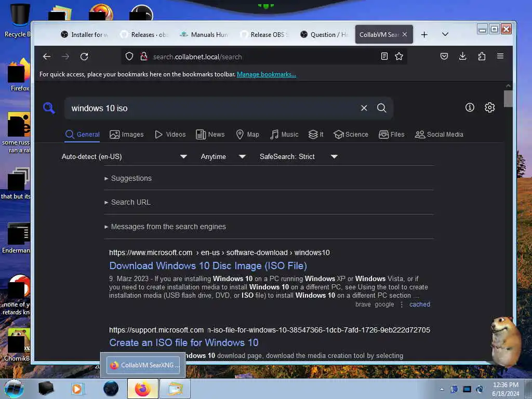Viewport: 532px width, 399px height.
Task: Open the first result's three-dot options
Action: [402, 304]
